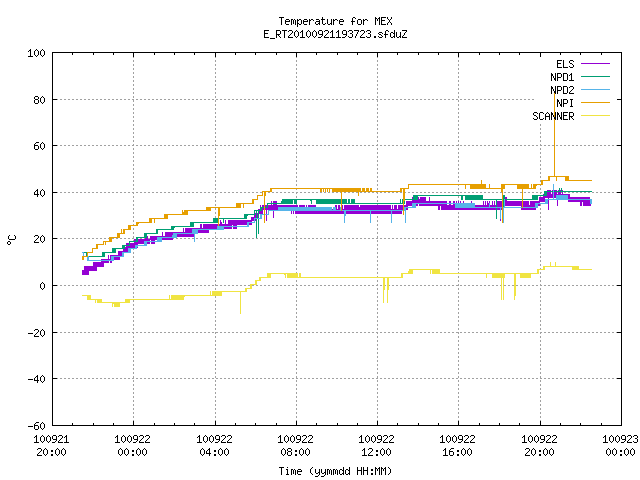Click the light blue NPD2 legend line sample
The image size is (640, 480).
click(x=595, y=90)
